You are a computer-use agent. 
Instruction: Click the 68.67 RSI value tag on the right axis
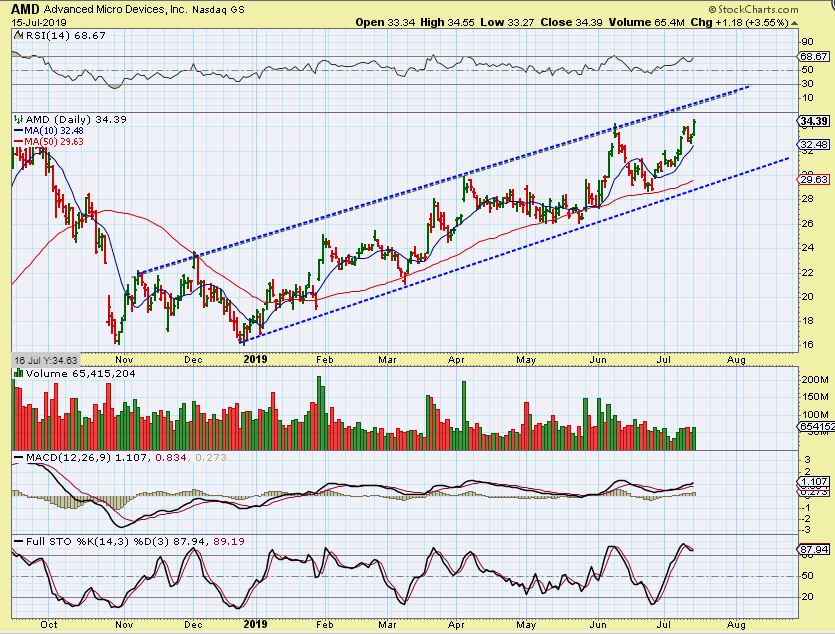click(x=814, y=56)
